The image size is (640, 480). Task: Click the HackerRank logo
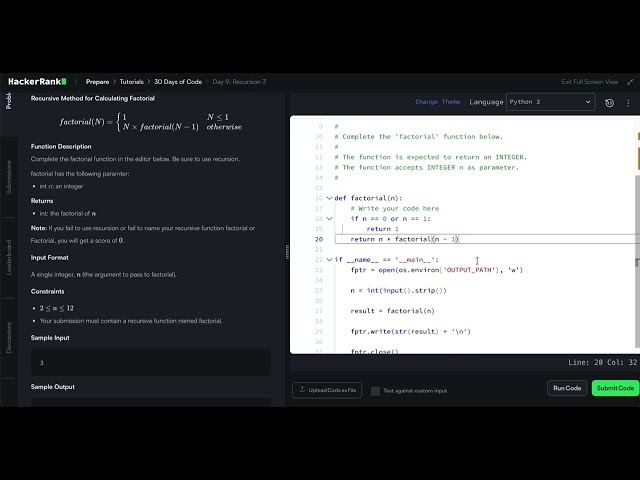tap(37, 82)
